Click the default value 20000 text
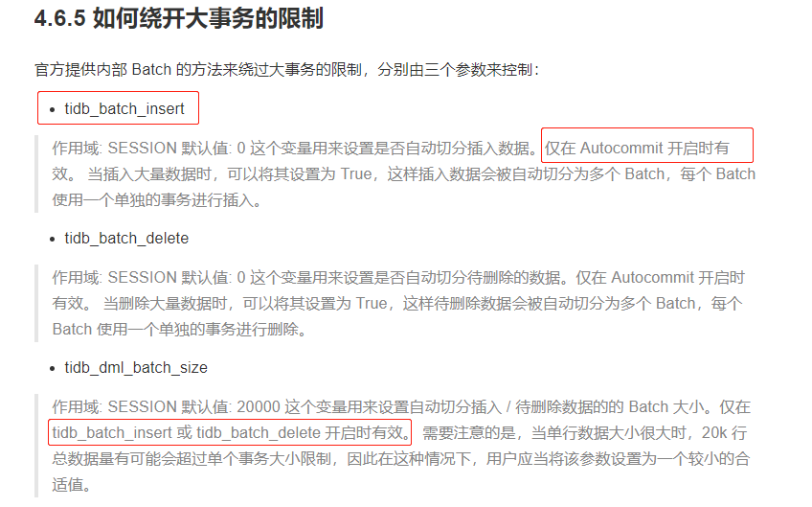Screen dimensions: 812x507 click(259, 407)
